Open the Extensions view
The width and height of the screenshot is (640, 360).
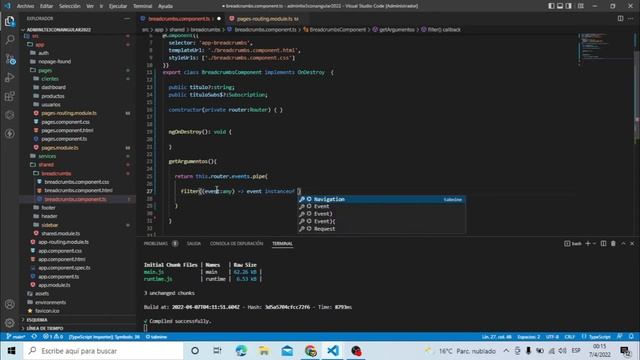click(x=9, y=96)
